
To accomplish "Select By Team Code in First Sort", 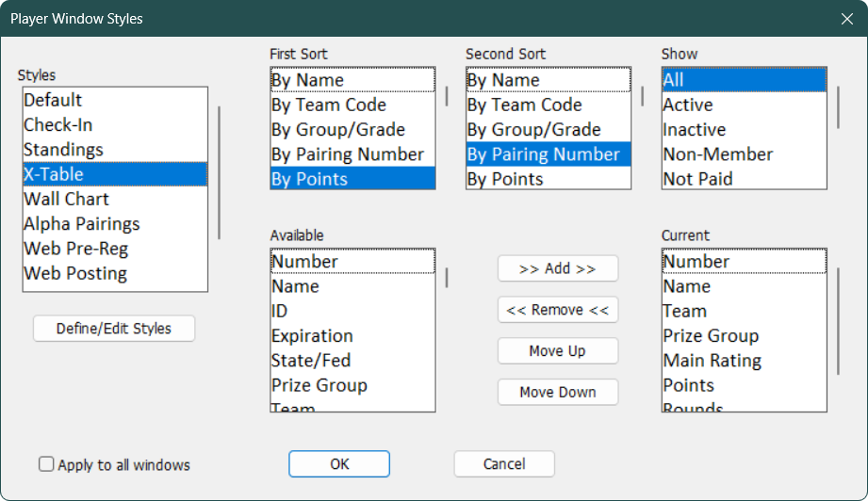I will pyautogui.click(x=329, y=105).
